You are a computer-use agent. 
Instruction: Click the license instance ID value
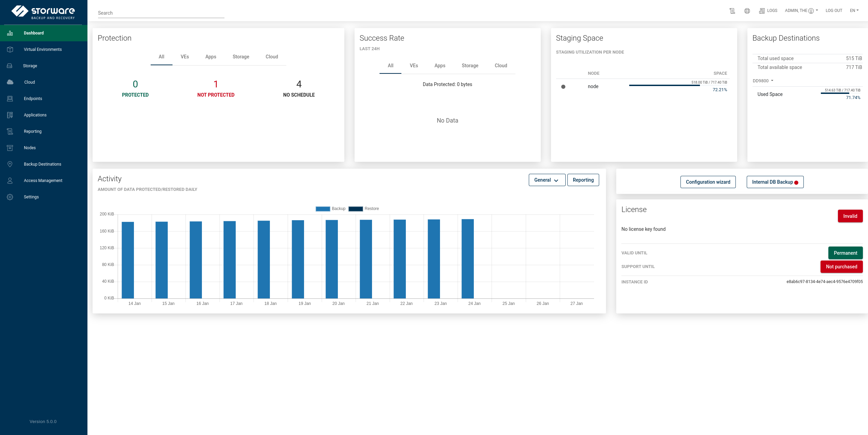click(825, 282)
